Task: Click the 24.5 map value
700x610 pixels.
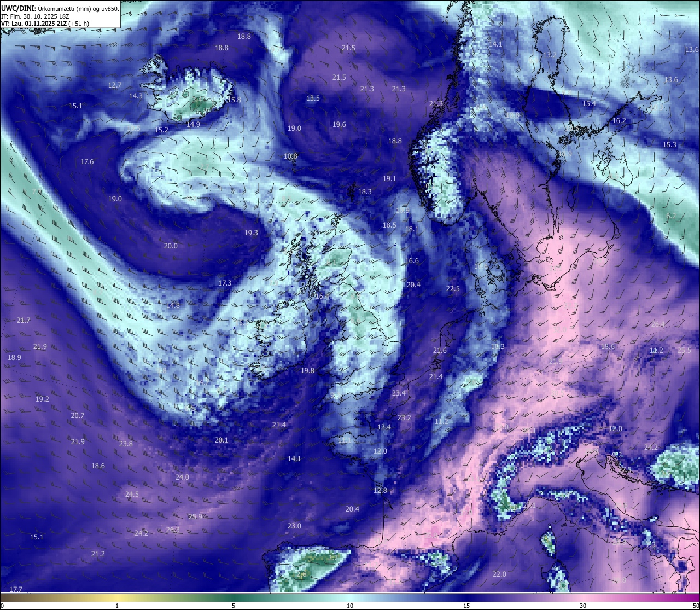Action: click(132, 494)
